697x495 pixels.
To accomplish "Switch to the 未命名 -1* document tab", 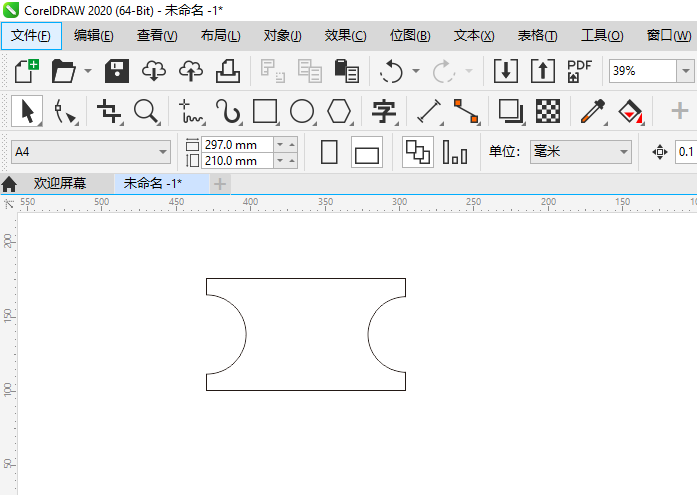I will click(162, 184).
